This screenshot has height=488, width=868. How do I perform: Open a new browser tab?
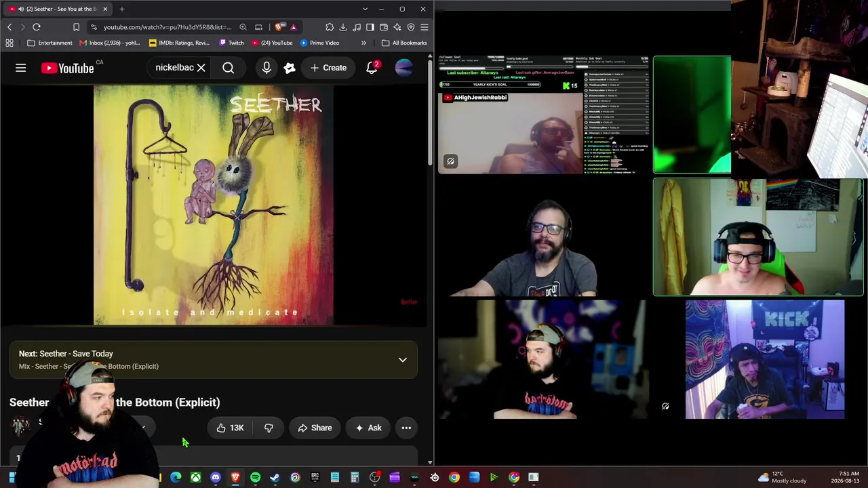coord(122,9)
